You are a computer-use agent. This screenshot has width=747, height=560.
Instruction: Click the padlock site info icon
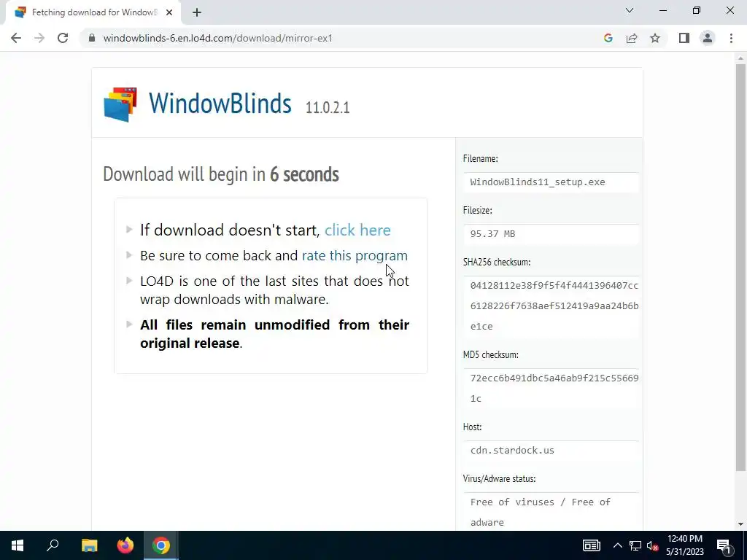point(92,38)
